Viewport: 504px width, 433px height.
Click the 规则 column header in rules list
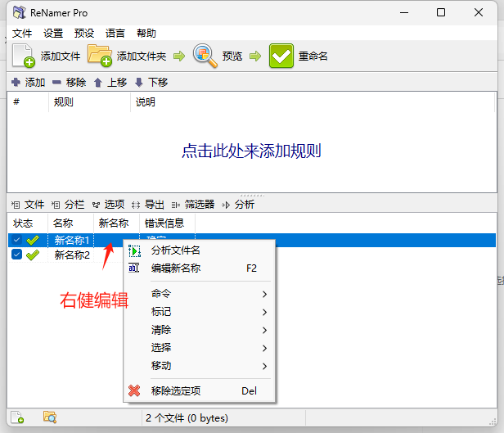click(x=89, y=102)
